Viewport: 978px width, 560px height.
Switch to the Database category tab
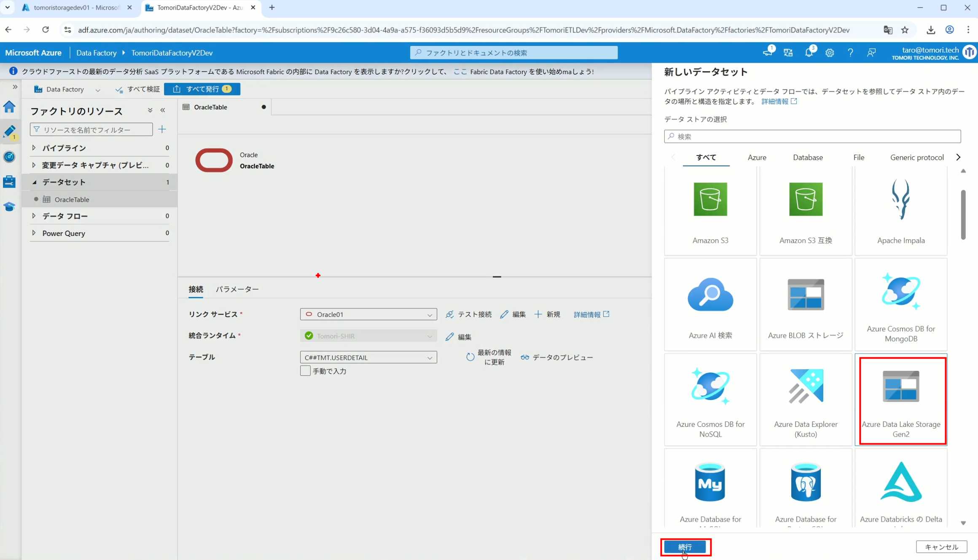807,157
